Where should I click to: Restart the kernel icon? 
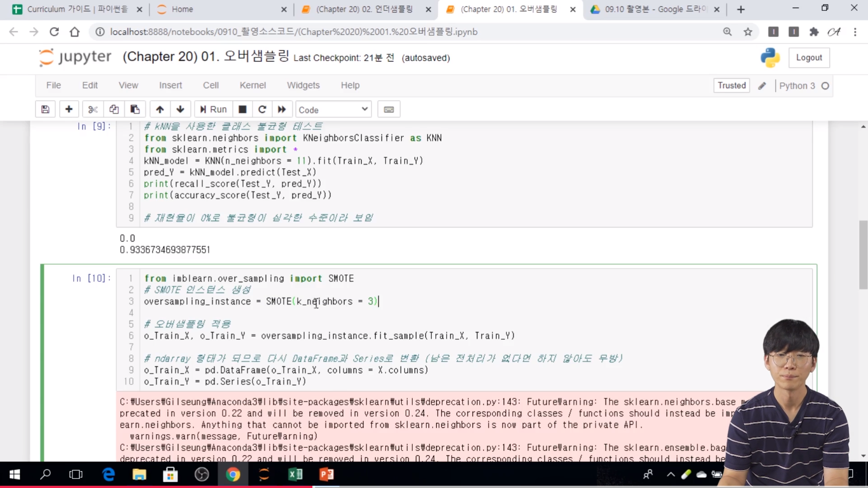click(262, 109)
